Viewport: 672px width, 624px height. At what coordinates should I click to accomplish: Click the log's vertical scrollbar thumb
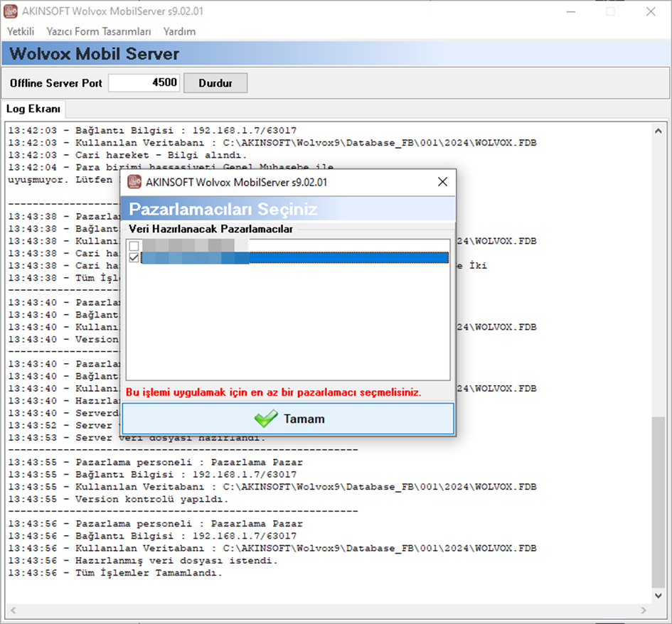pyautogui.click(x=658, y=502)
